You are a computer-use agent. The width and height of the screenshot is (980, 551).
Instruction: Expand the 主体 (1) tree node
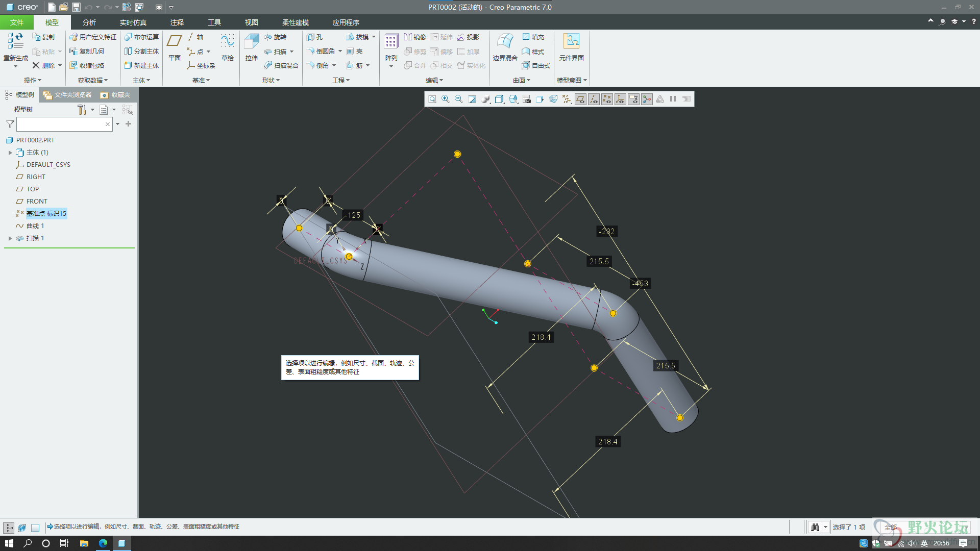(10, 153)
